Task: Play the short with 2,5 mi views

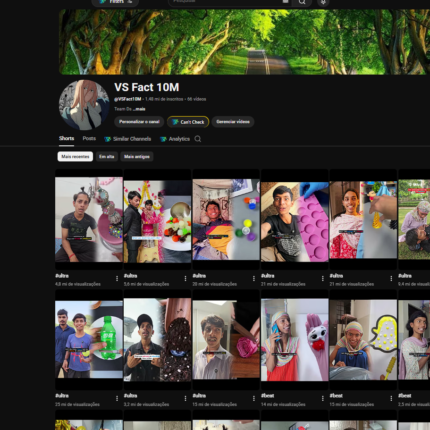Action: tap(414, 339)
